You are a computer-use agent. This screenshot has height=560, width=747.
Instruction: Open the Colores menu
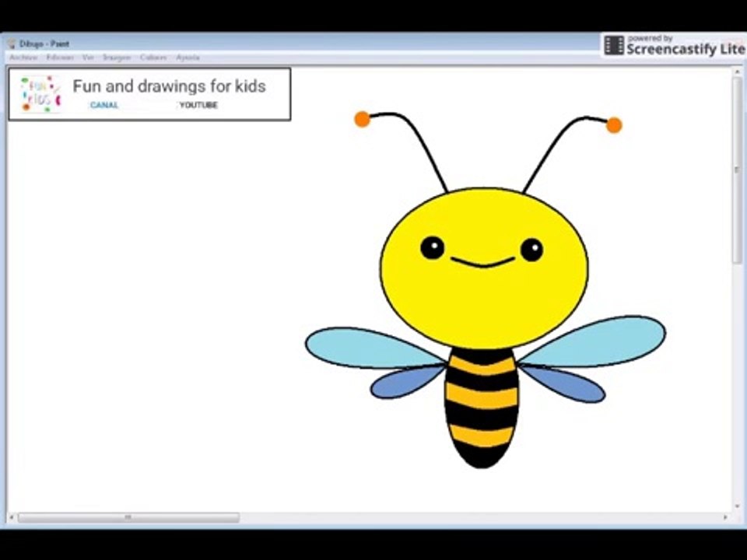[153, 57]
